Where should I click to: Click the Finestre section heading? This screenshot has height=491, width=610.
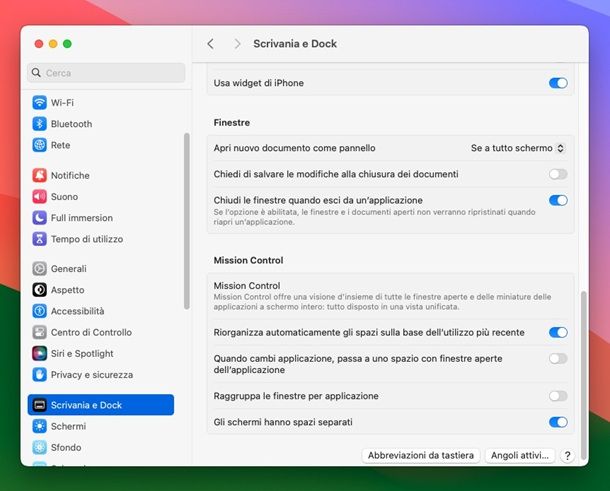point(232,123)
